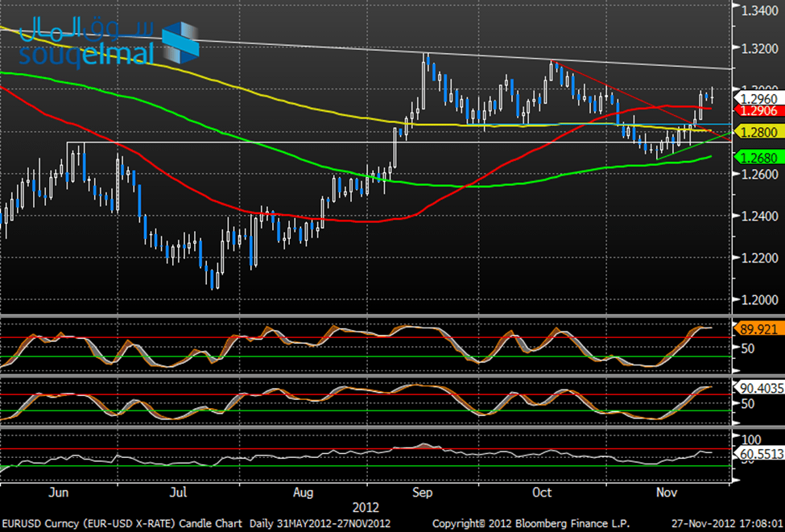Click the Oct label on time axis
The width and height of the screenshot is (785, 532).
(542, 490)
